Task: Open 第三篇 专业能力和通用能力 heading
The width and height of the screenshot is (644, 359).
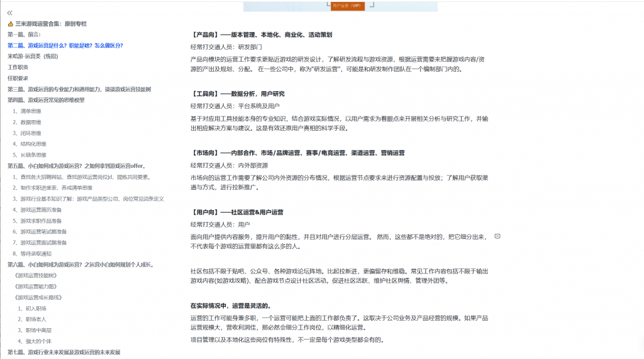Action: click(79, 89)
